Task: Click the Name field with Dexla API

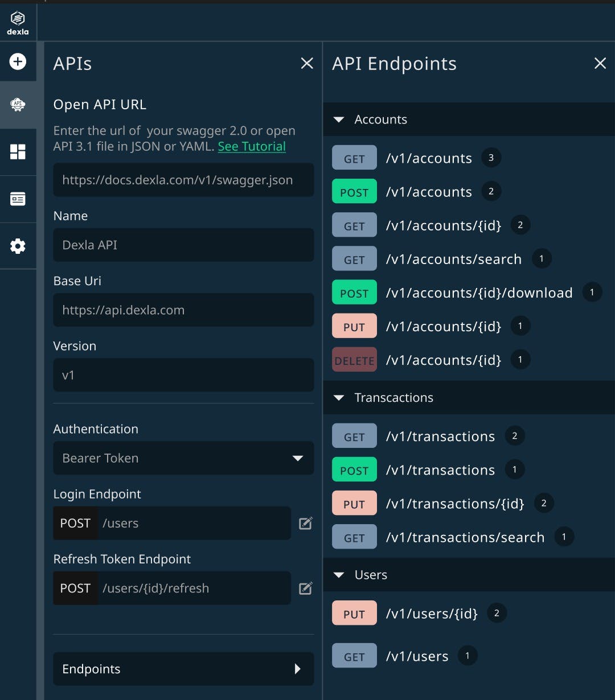Action: 183,245
